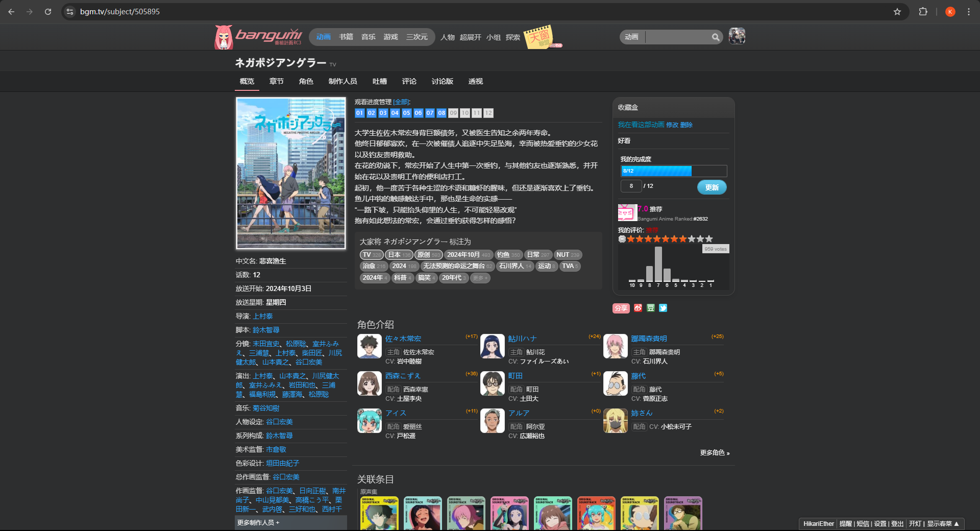Share to Weibo icon
The width and height of the screenshot is (980, 531).
pos(638,308)
